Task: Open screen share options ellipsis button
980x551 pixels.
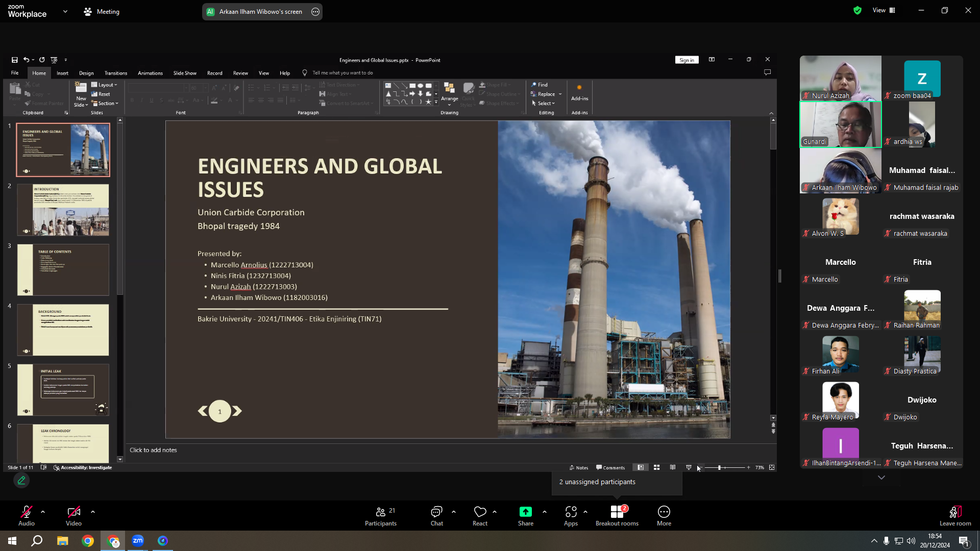Action: [x=315, y=12]
